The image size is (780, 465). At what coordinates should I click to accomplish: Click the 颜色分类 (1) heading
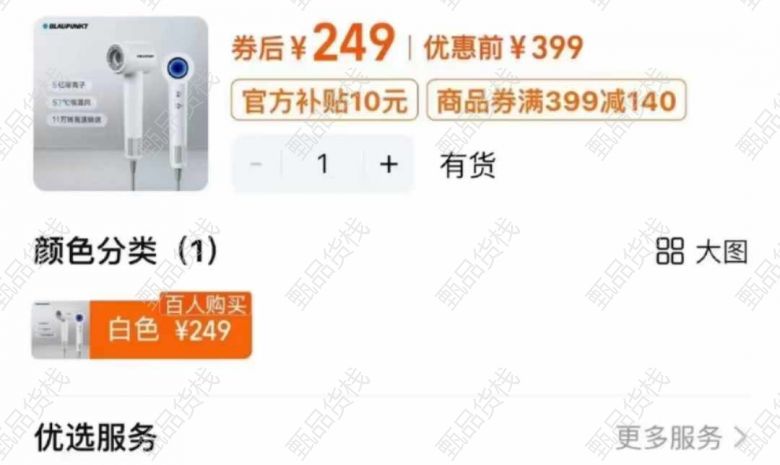click(x=126, y=251)
